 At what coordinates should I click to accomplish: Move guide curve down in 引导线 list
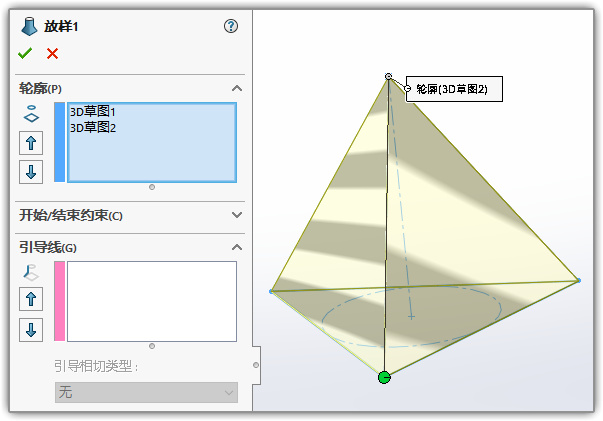click(31, 330)
